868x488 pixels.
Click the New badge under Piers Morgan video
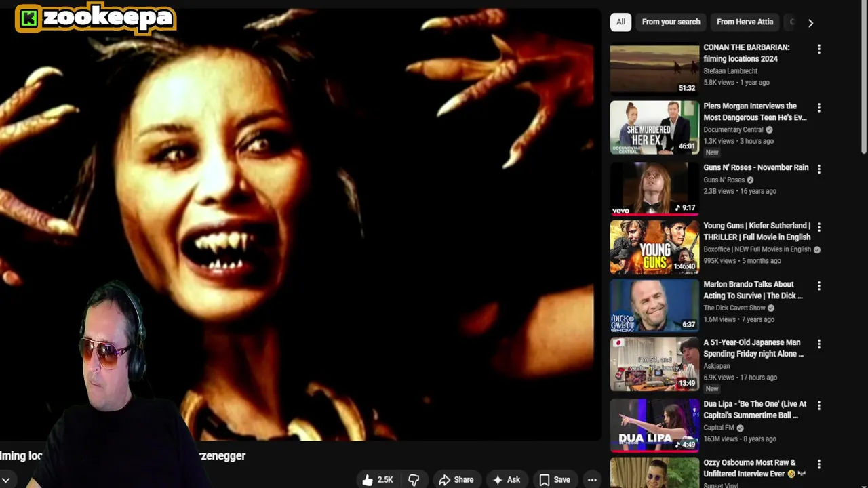[x=712, y=152]
